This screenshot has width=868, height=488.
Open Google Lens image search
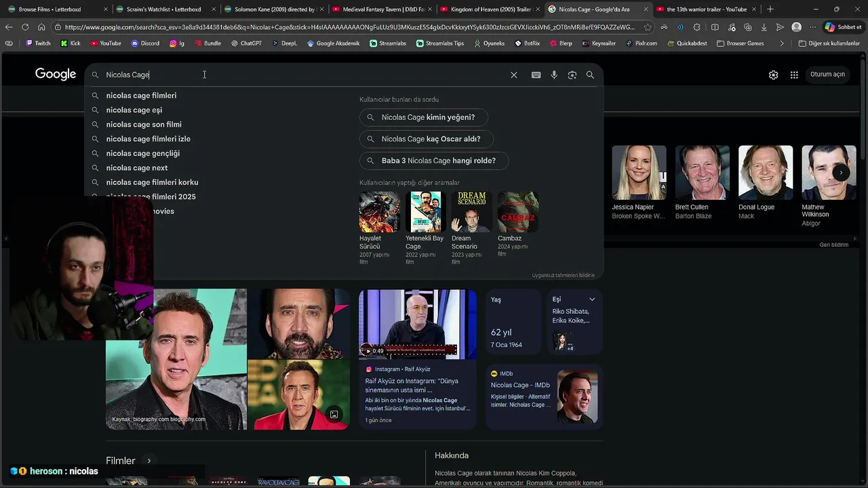(x=572, y=75)
